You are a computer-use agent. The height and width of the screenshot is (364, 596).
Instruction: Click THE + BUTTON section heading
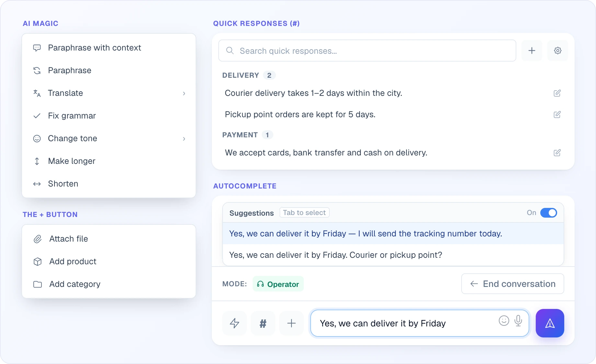coord(50,215)
